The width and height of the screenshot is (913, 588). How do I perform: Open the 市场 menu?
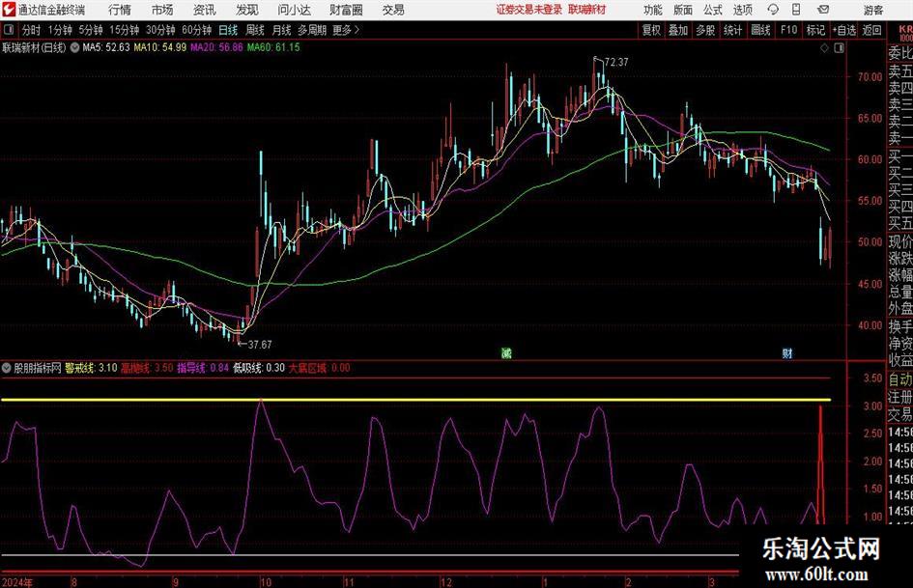(x=162, y=10)
